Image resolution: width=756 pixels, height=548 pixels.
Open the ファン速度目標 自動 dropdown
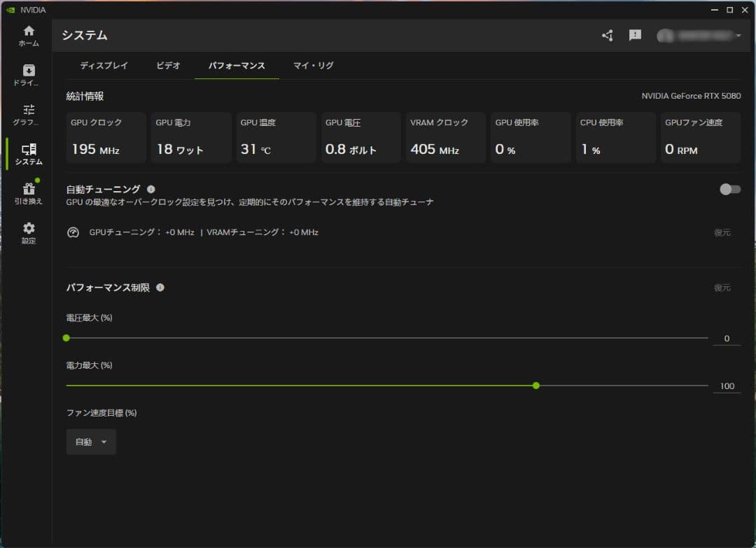[90, 442]
